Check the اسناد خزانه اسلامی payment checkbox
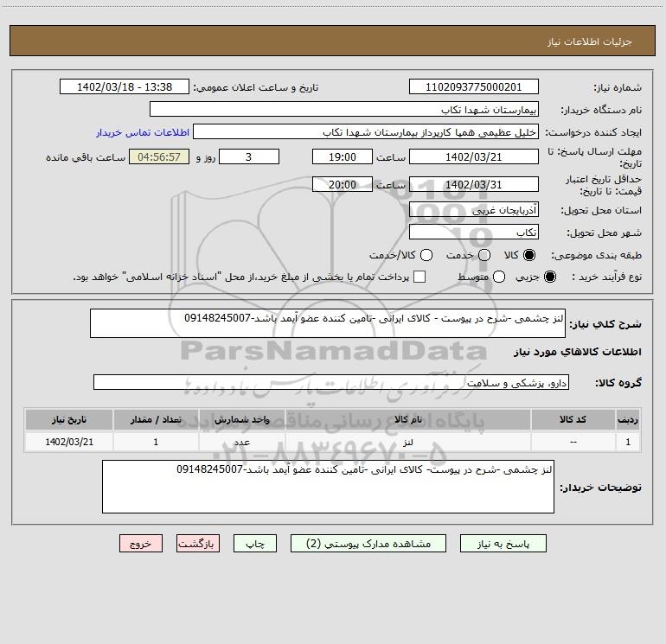The image size is (666, 644). 419,277
